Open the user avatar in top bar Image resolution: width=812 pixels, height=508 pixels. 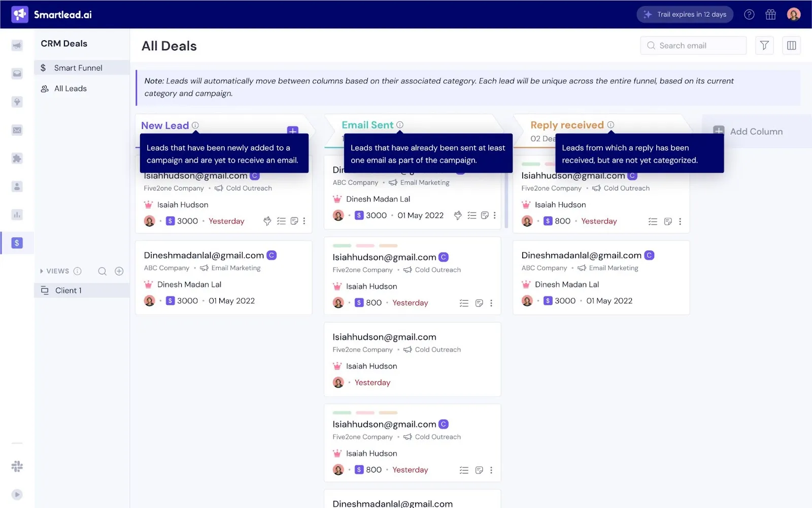794,14
